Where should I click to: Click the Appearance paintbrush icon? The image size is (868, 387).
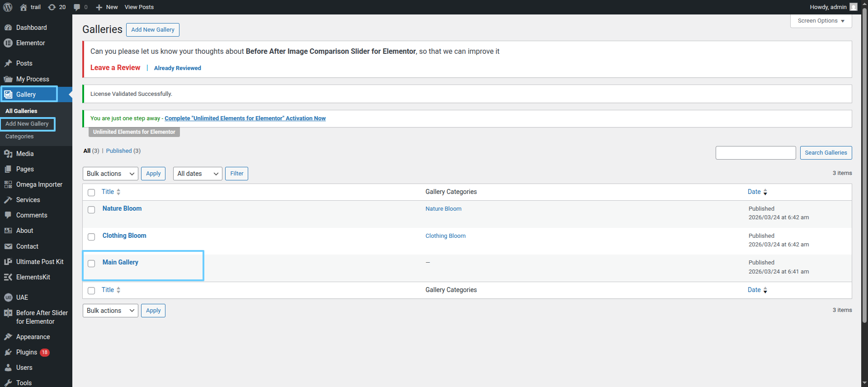[8, 337]
